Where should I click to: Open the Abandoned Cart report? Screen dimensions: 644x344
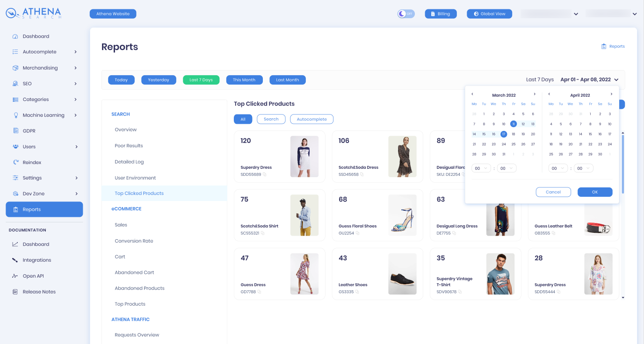(134, 272)
